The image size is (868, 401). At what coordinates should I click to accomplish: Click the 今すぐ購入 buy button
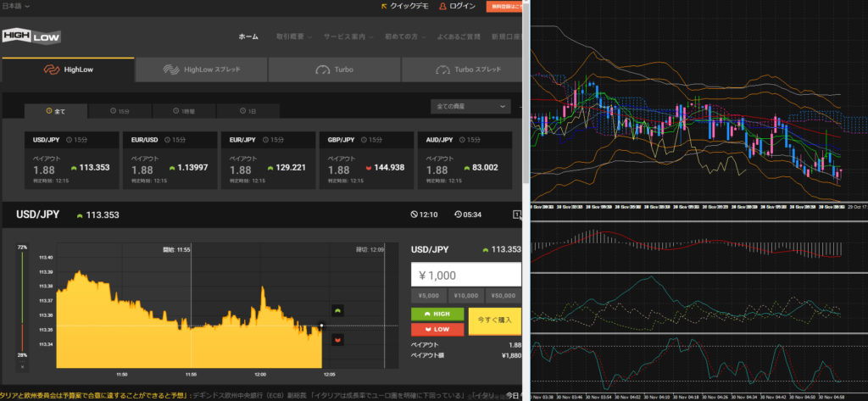point(495,321)
